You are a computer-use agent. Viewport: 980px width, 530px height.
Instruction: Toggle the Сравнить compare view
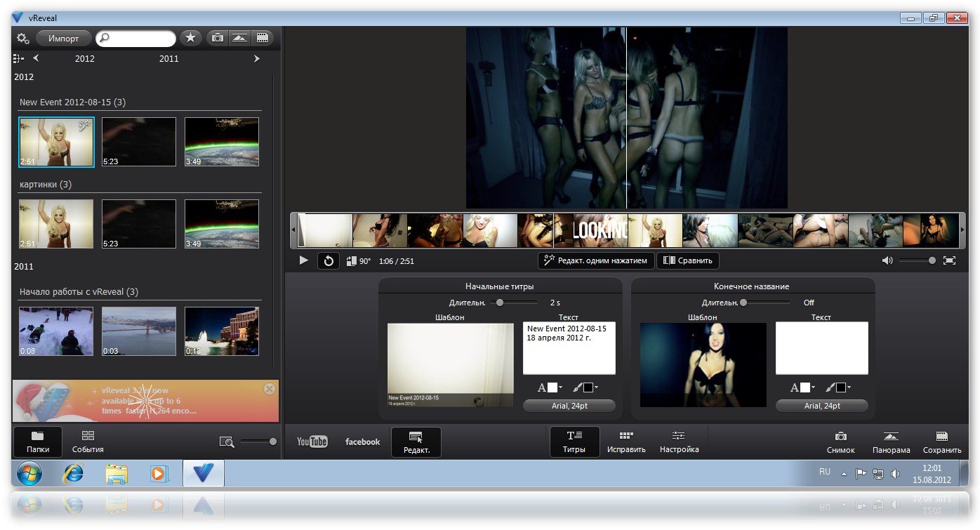click(687, 260)
